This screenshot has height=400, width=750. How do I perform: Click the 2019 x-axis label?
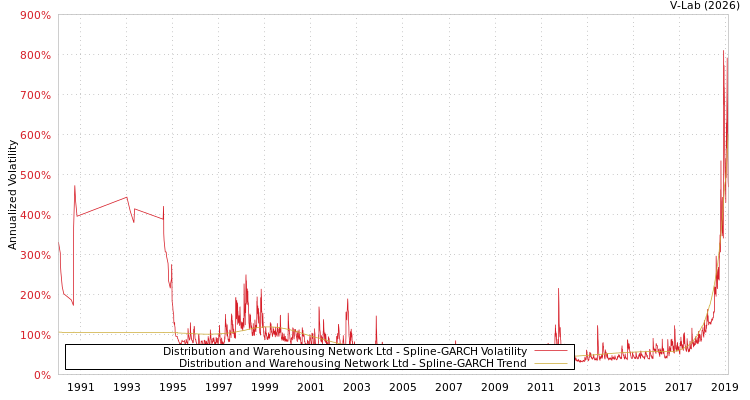(x=725, y=387)
